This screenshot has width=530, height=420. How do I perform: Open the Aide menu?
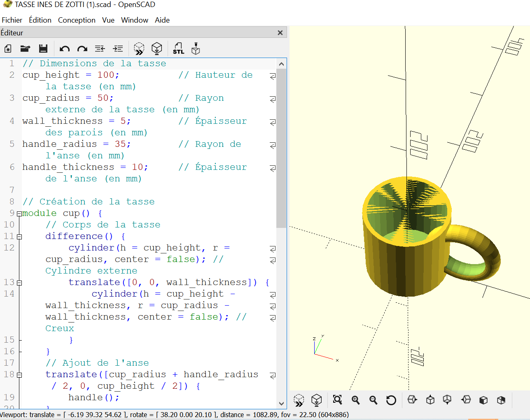coord(162,20)
